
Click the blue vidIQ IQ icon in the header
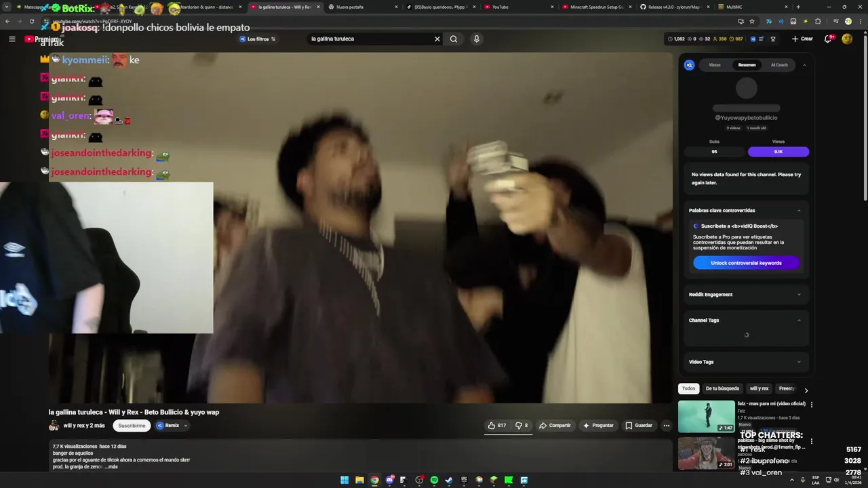click(753, 39)
